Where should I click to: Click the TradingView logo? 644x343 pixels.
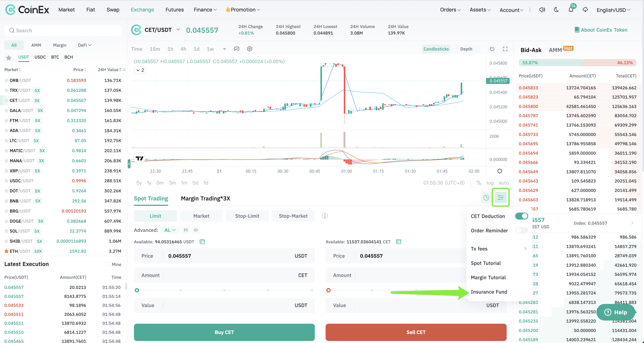pyautogui.click(x=140, y=158)
